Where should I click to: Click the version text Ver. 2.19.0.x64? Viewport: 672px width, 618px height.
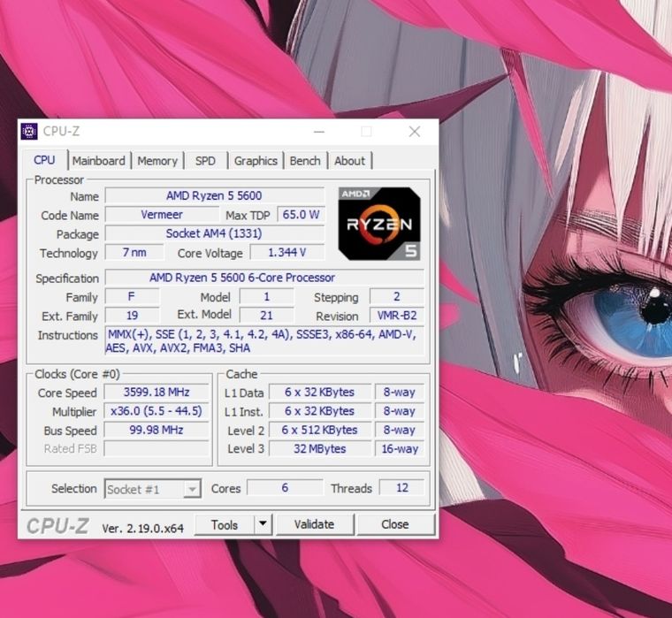click(142, 528)
